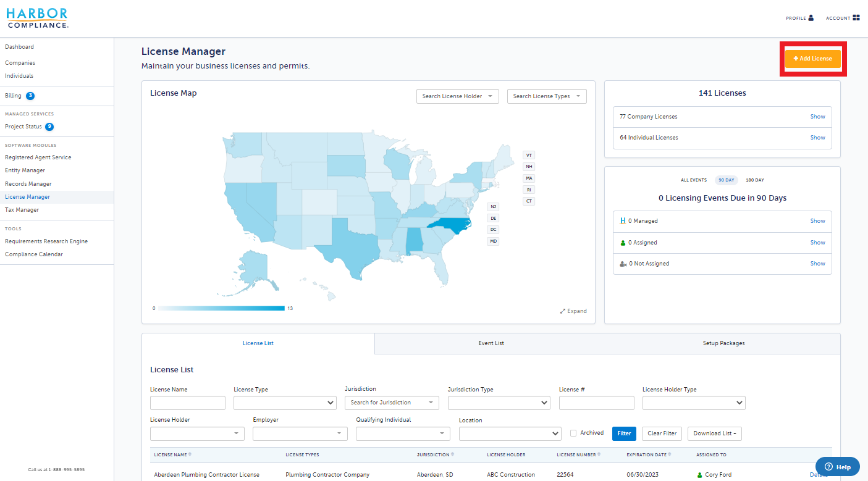The image size is (868, 481).
Task: Open the License Type dropdown
Action: coord(285,403)
